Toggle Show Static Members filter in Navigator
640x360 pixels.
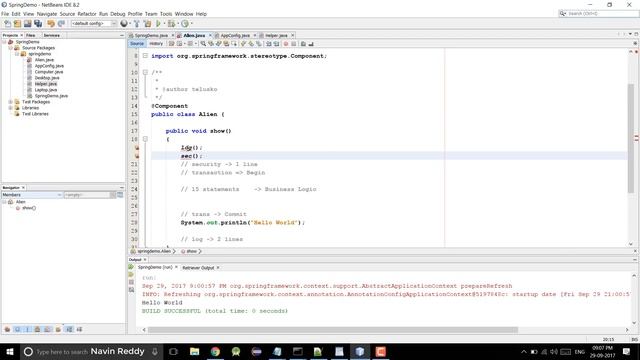27,329
